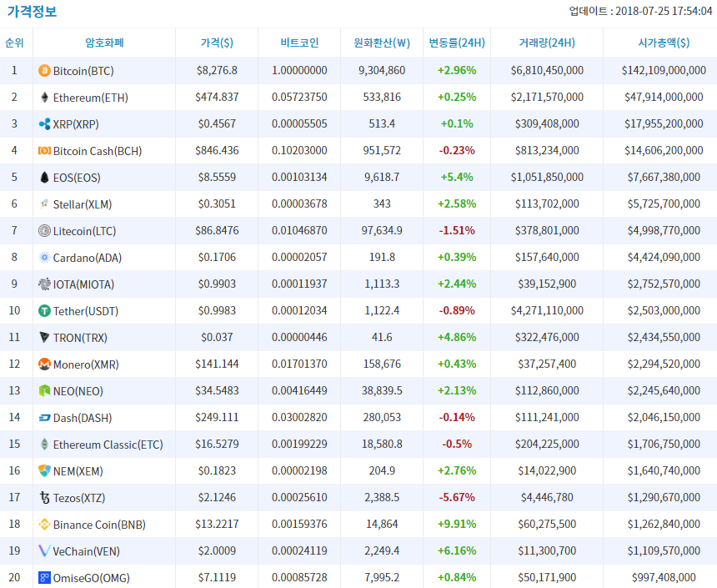Screen dimensions: 717x588
Task: Click the Ethereum Classic green diamond icon
Action: point(44,444)
